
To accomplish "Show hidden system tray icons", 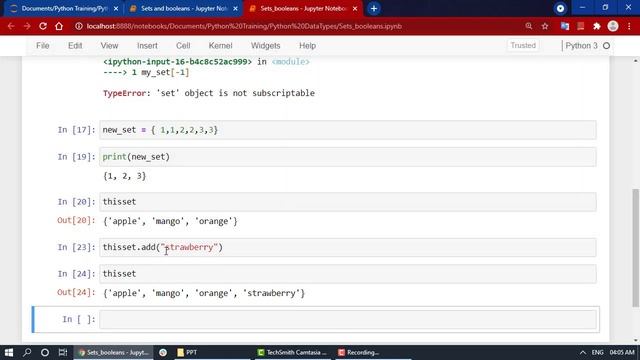I will (x=582, y=352).
